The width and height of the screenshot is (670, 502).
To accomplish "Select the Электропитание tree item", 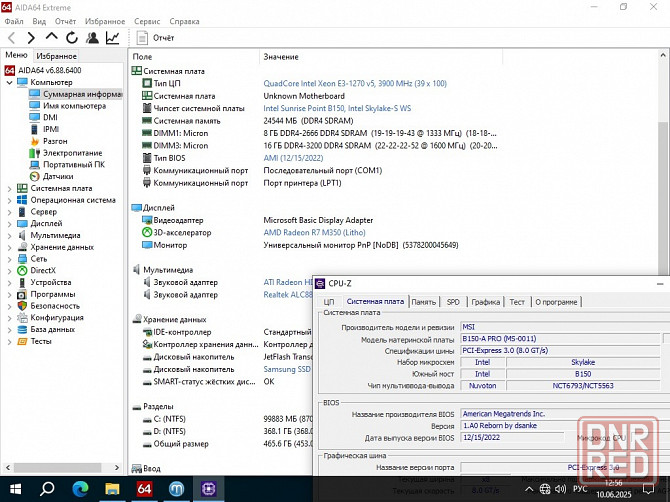I will (x=73, y=153).
